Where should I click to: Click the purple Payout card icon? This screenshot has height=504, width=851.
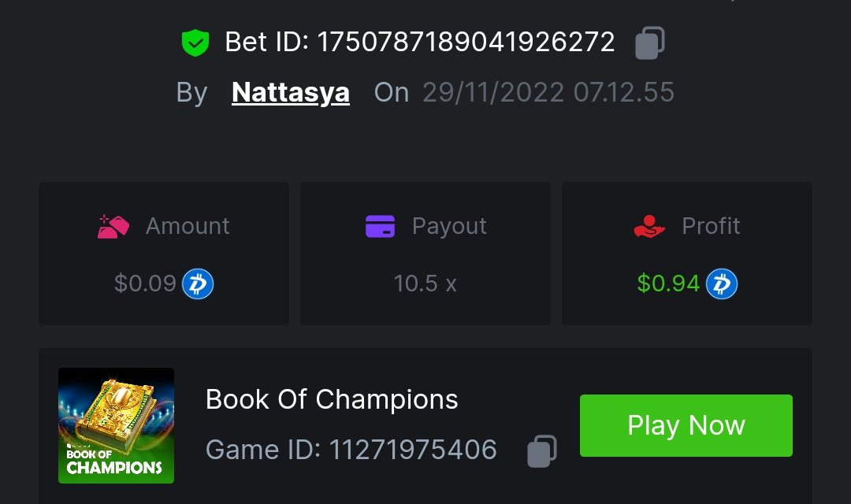380,226
